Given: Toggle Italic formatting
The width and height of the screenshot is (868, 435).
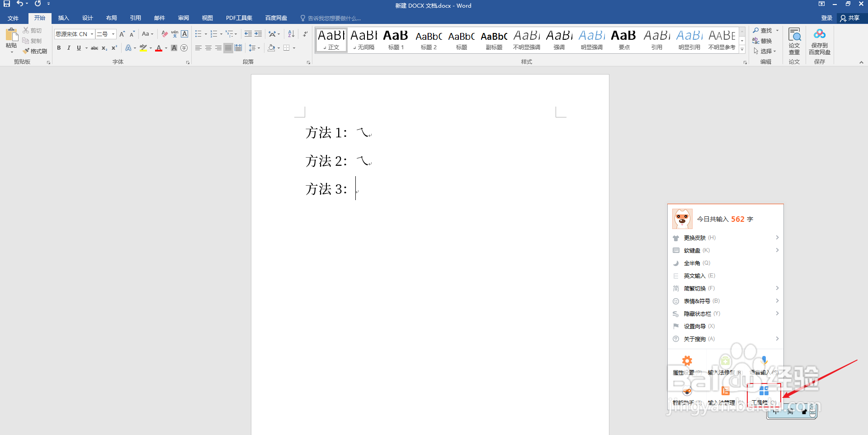Looking at the screenshot, I should pyautogui.click(x=69, y=48).
